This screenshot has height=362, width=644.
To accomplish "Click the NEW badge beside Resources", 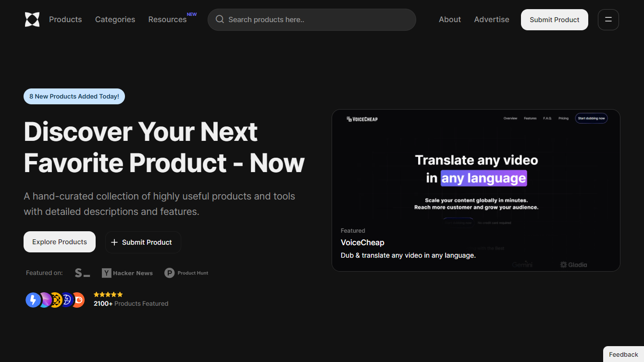I will point(192,14).
